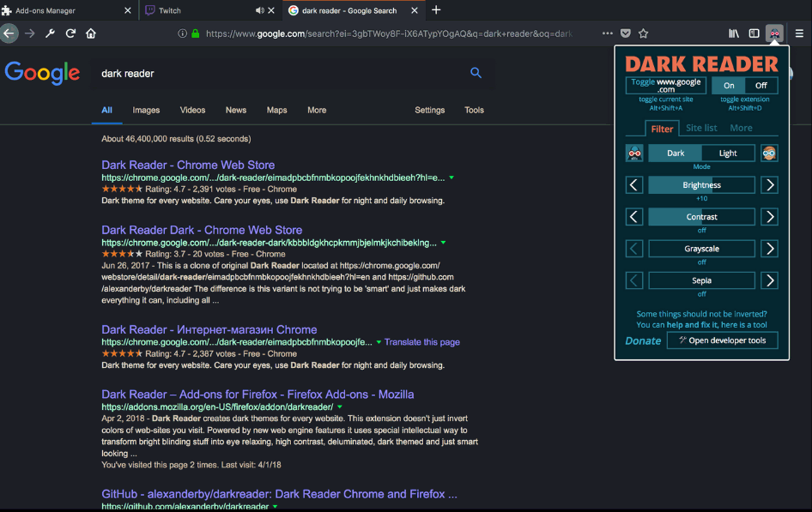This screenshot has width=812, height=512.
Task: Turn Dark Reader extension On
Action: click(x=729, y=86)
